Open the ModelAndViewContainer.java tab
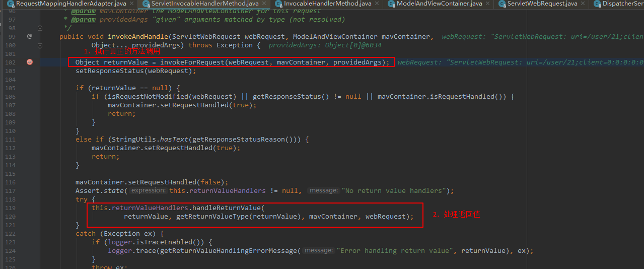644x269 pixels. (439, 4)
